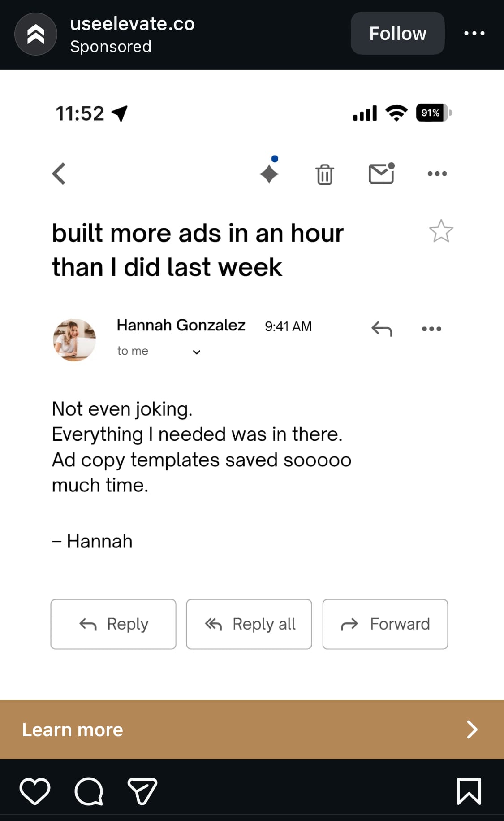Open comments with the speech bubble icon
This screenshot has height=821, width=504.
click(89, 791)
